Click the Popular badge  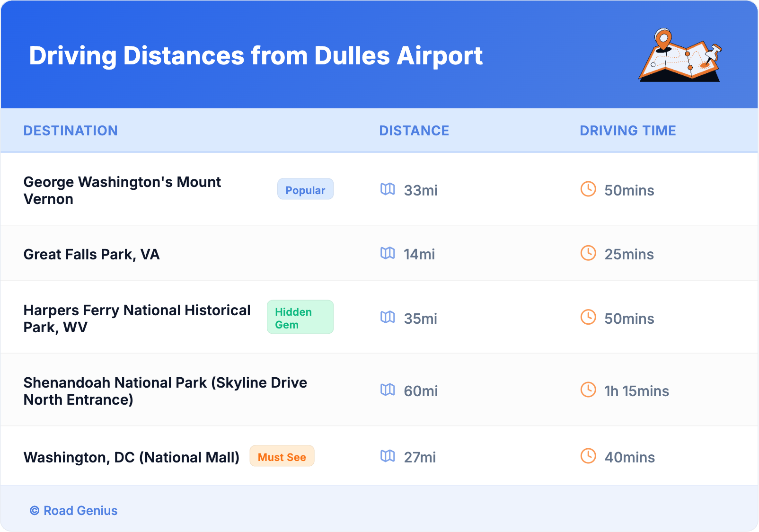pyautogui.click(x=305, y=189)
